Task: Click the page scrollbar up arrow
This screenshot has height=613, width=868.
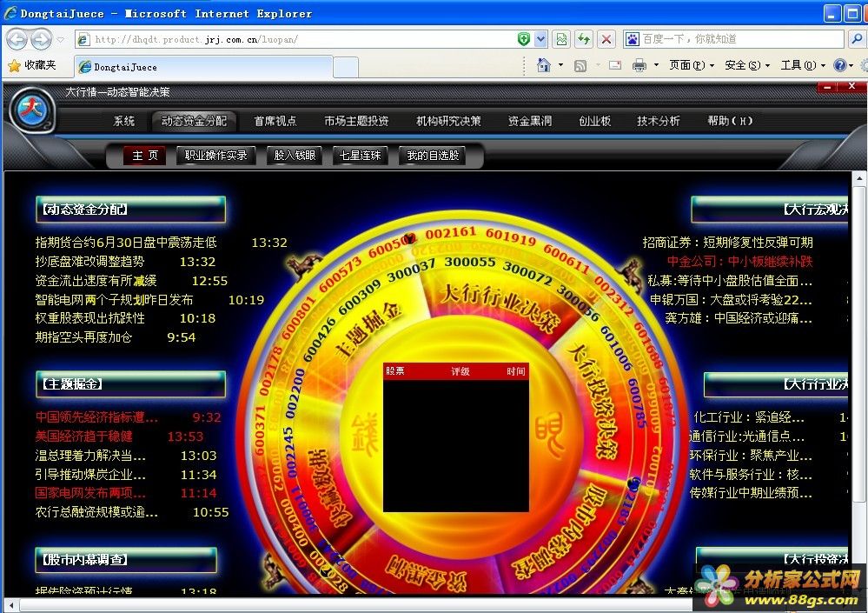Action: 858,178
